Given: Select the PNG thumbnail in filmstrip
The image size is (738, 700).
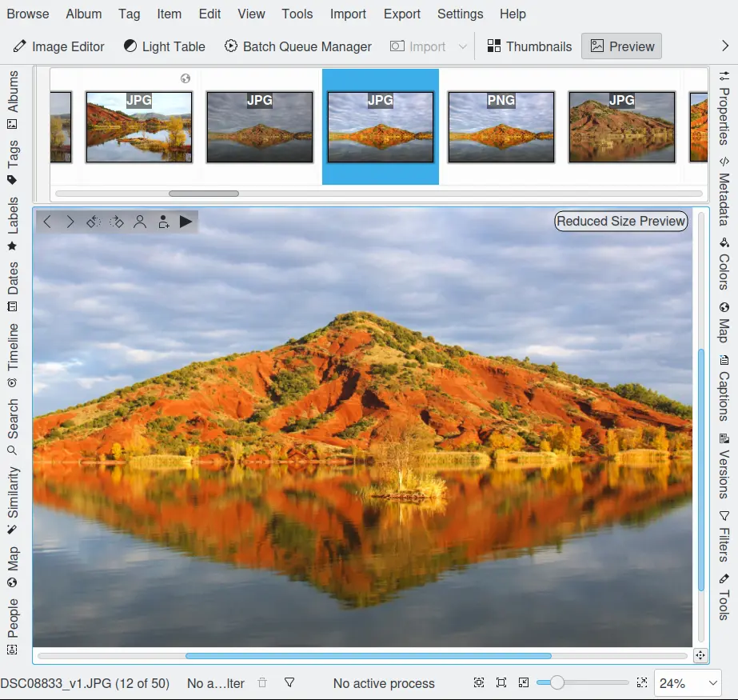Looking at the screenshot, I should tap(501, 127).
